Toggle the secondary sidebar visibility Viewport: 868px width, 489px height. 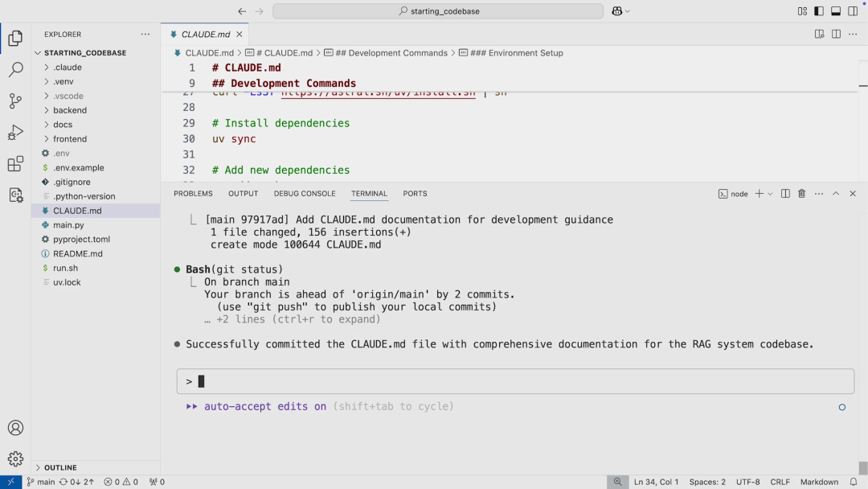[x=853, y=11]
